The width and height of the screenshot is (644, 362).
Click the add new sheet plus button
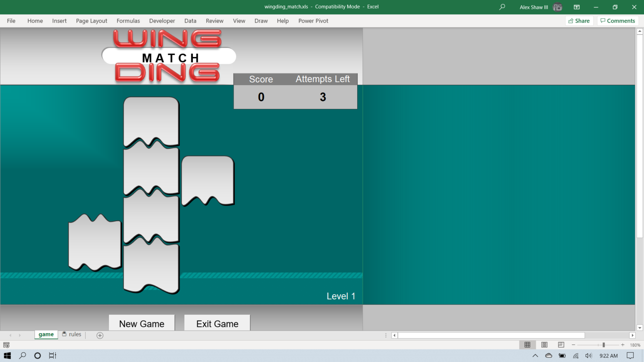pyautogui.click(x=100, y=335)
